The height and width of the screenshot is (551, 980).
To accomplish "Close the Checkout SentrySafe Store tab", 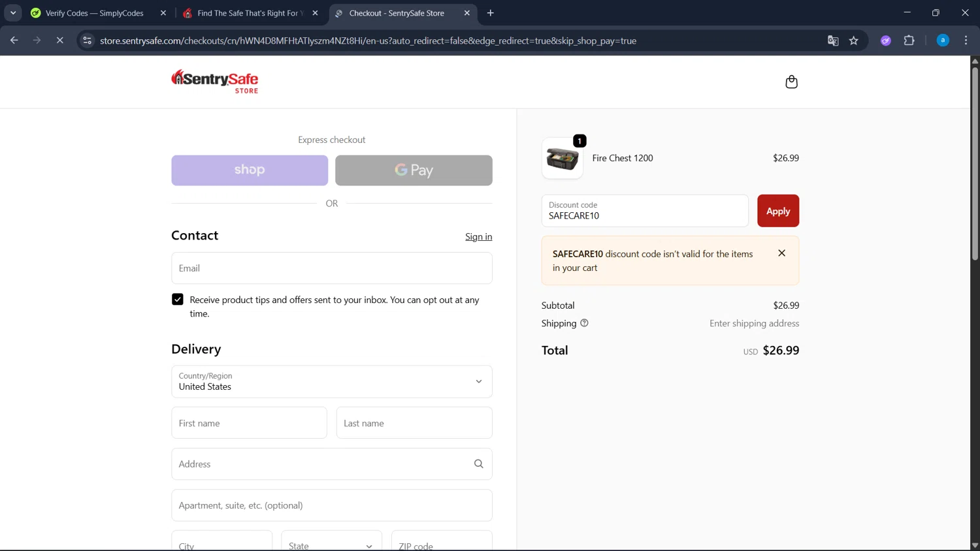I will pyautogui.click(x=466, y=13).
